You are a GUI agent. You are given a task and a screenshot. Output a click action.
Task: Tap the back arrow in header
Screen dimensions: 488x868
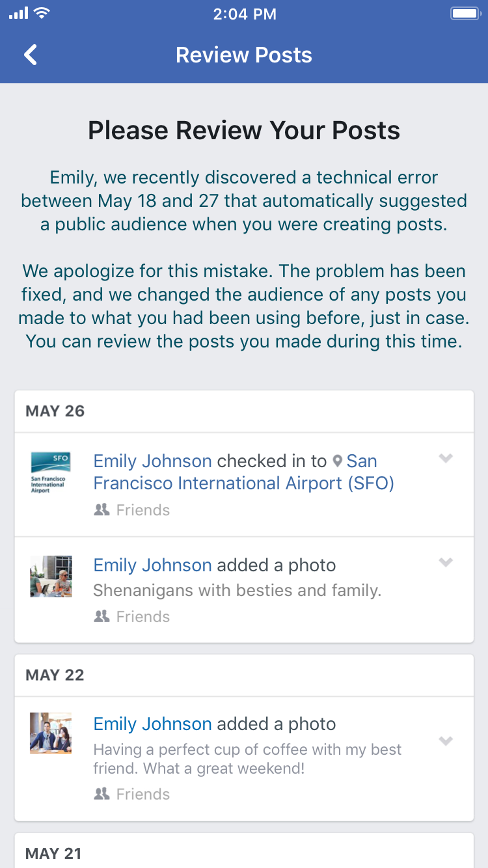click(31, 55)
